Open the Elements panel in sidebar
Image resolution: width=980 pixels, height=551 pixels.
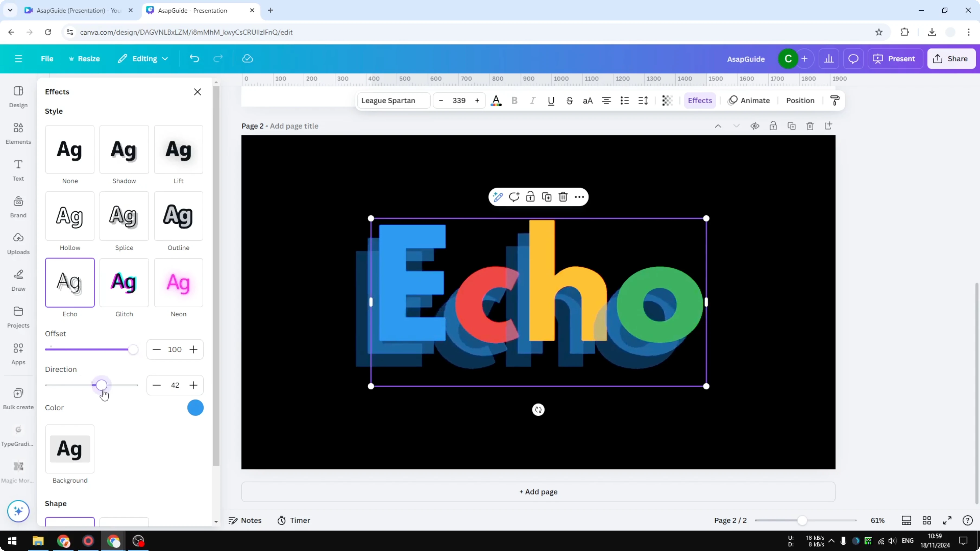point(18,133)
